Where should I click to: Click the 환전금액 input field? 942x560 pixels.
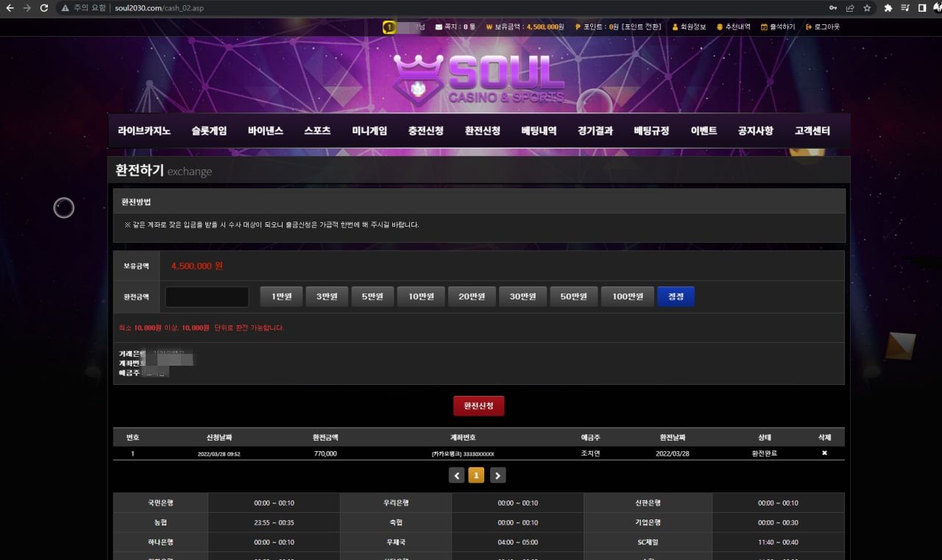207,297
